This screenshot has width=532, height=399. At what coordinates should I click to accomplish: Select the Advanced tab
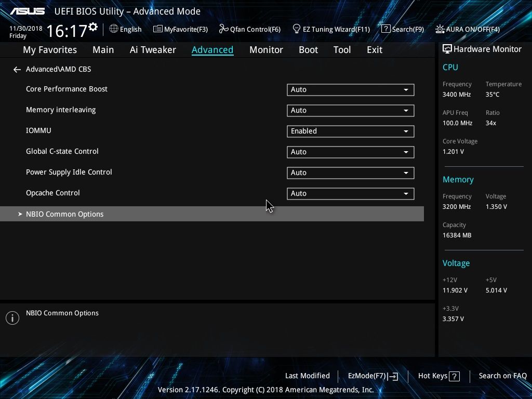point(212,50)
